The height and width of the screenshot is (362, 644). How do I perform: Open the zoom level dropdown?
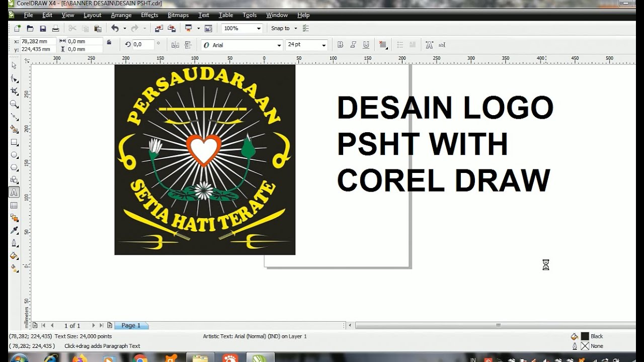[259, 29]
